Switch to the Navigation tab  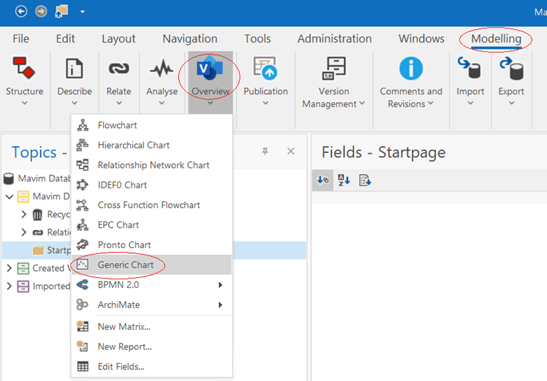pyautogui.click(x=190, y=39)
